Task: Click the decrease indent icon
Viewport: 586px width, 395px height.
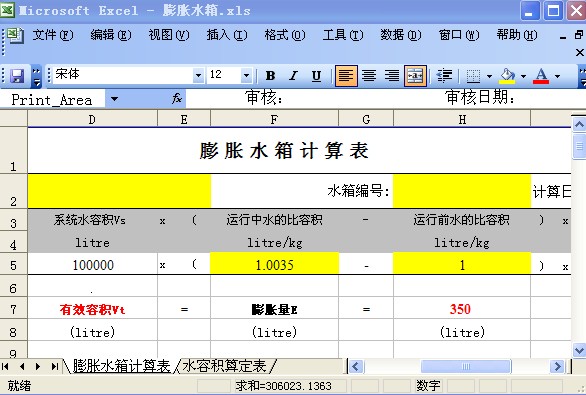Action: coord(444,76)
